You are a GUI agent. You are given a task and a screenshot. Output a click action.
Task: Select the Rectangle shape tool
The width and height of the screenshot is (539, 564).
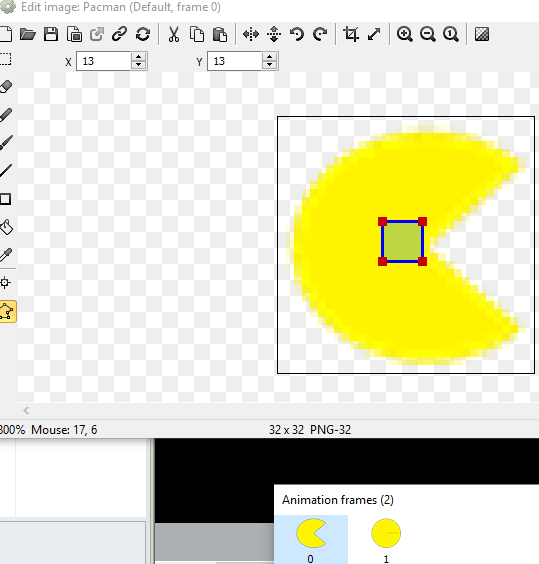pos(5,199)
